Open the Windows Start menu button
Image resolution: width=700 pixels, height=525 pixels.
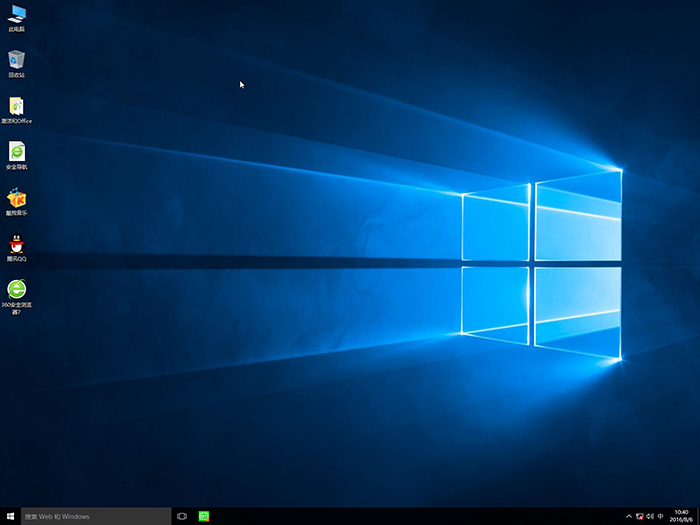pos(10,516)
